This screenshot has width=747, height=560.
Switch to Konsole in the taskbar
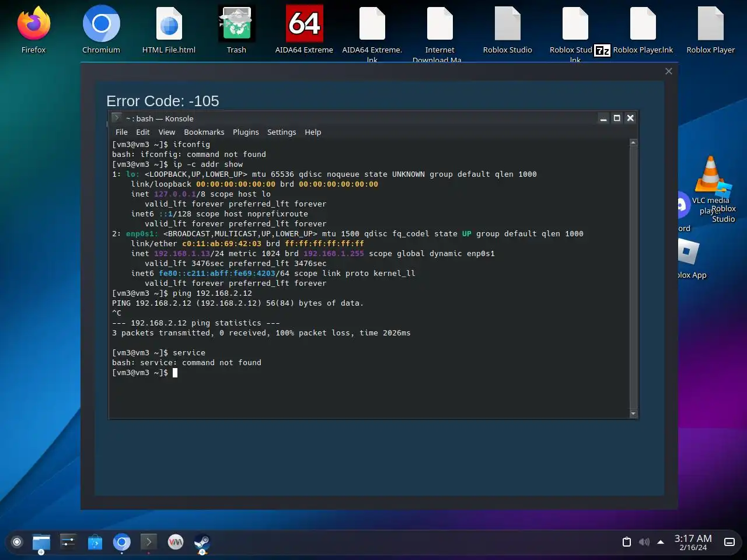[x=148, y=542]
